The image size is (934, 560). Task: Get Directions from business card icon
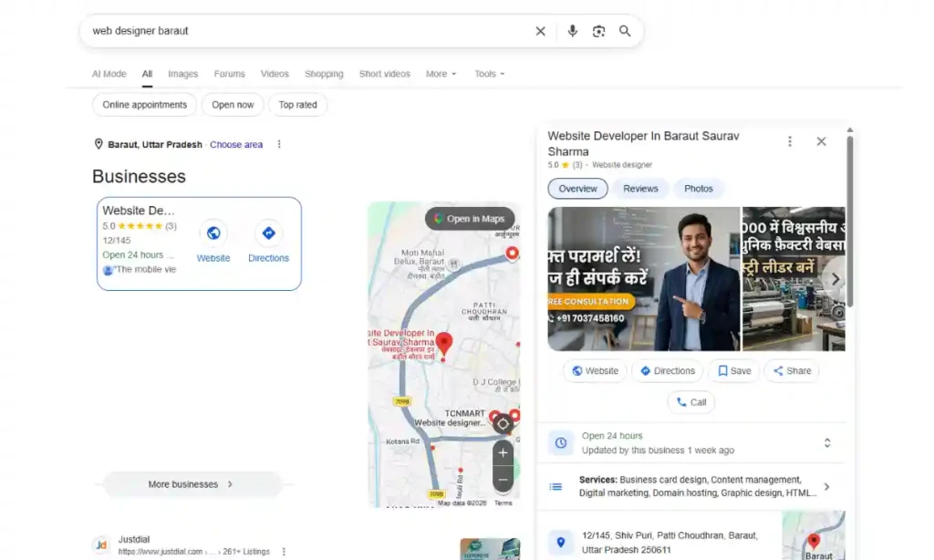pyautogui.click(x=269, y=233)
